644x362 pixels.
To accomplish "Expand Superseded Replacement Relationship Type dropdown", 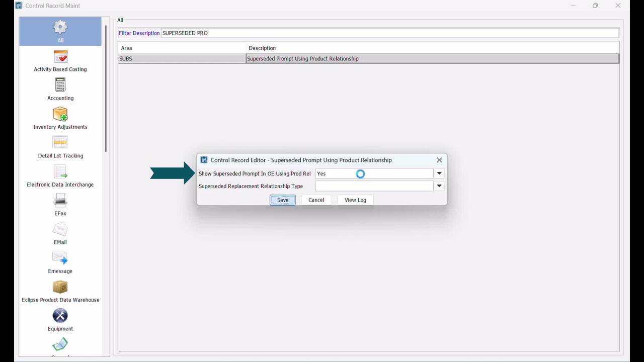I will pos(439,186).
